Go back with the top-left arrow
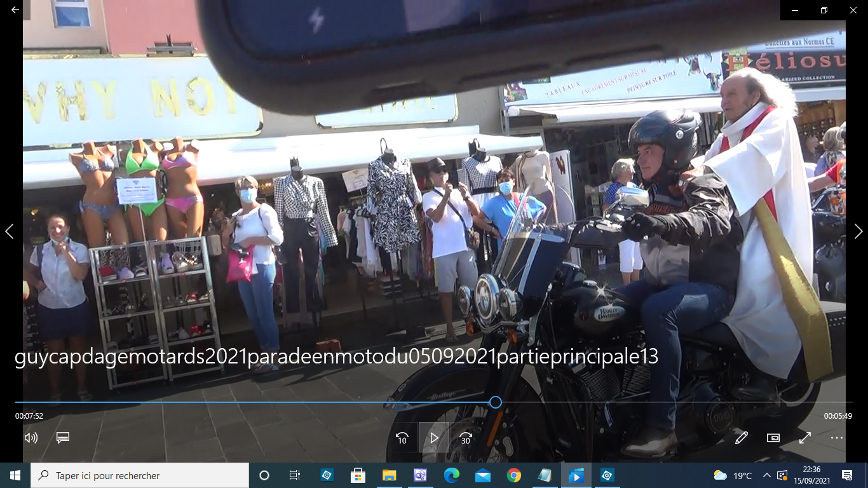Image resolution: width=868 pixels, height=488 pixels. coord(15,10)
